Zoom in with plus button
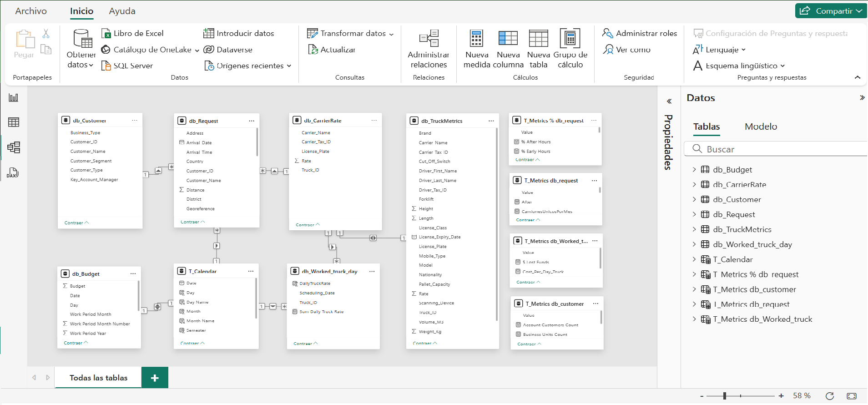This screenshot has width=868, height=405. click(781, 396)
